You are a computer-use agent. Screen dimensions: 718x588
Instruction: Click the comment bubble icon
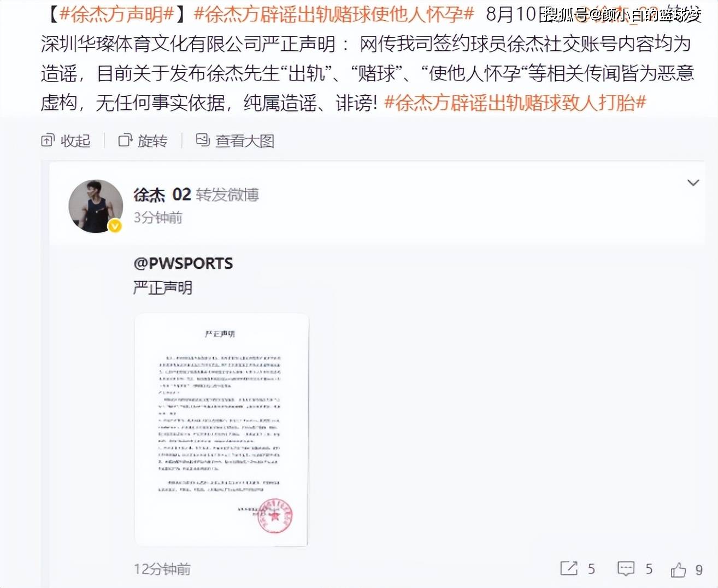(626, 569)
